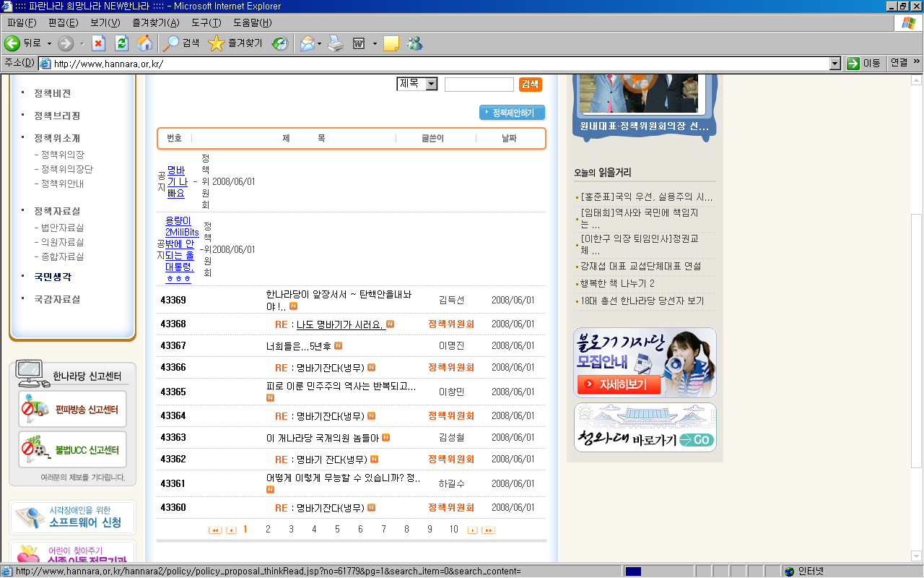Image resolution: width=924 pixels, height=578 pixels.
Task: Click the Messenger toolbar icon
Action: 414,43
